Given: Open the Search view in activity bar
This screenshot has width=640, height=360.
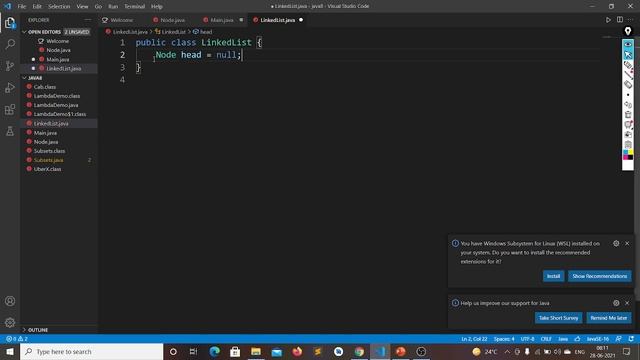Looking at the screenshot, I should (x=10, y=44).
